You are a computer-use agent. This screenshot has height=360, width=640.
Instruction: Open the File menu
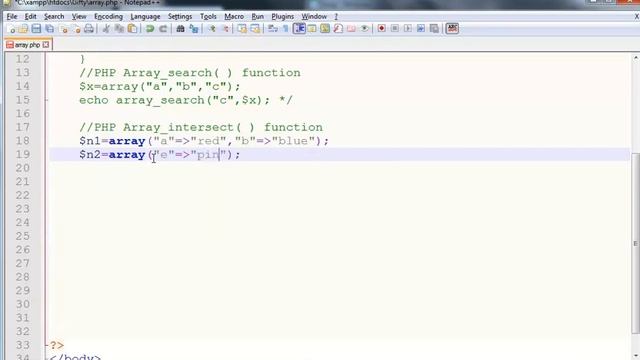[12, 17]
